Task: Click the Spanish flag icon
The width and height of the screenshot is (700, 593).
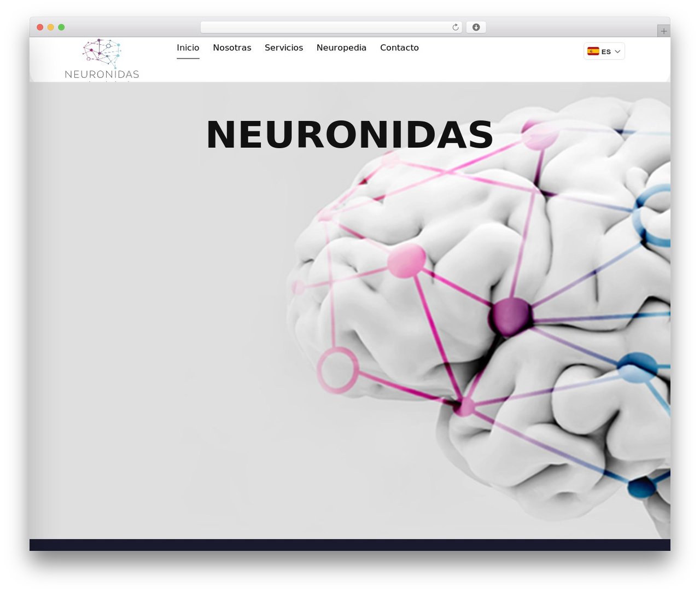Action: coord(593,51)
